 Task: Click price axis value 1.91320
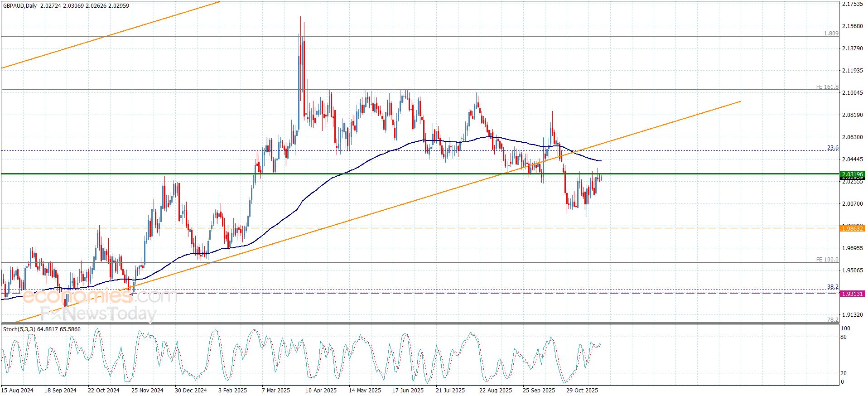tap(852, 315)
